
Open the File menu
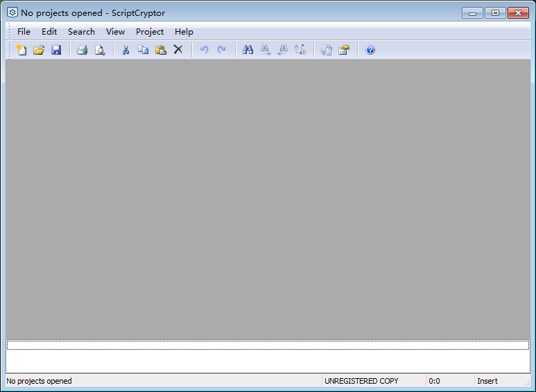24,32
